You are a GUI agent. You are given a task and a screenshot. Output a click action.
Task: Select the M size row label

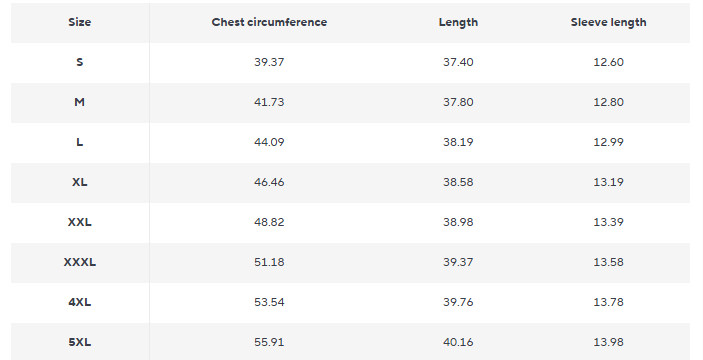80,102
